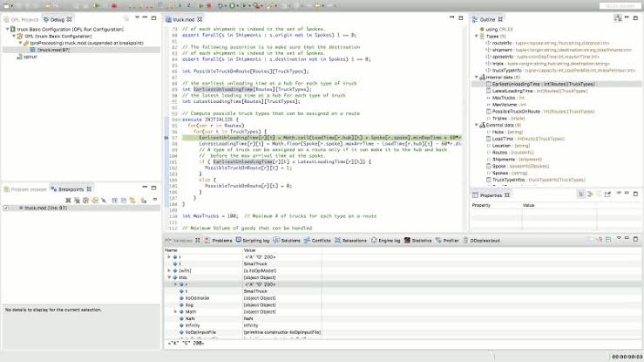
Task: Toggle checkbox for truck.mod [line: 97] breakpoint
Action: [x=6, y=208]
